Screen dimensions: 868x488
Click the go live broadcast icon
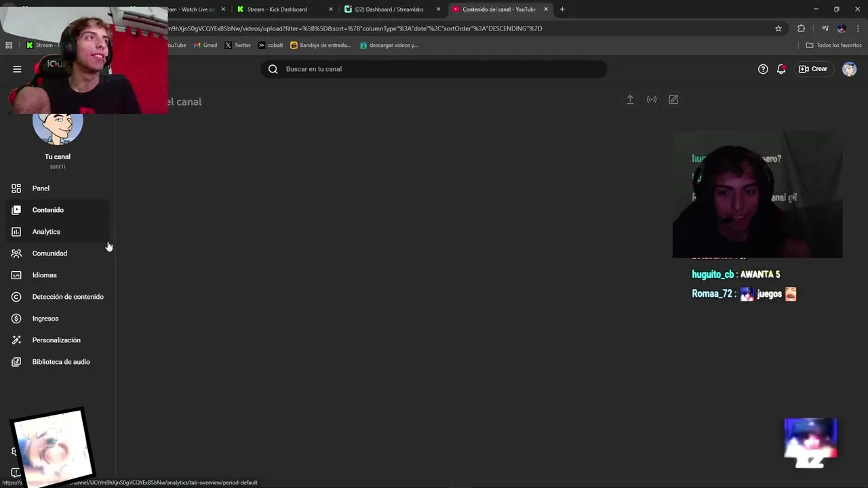pos(652,100)
